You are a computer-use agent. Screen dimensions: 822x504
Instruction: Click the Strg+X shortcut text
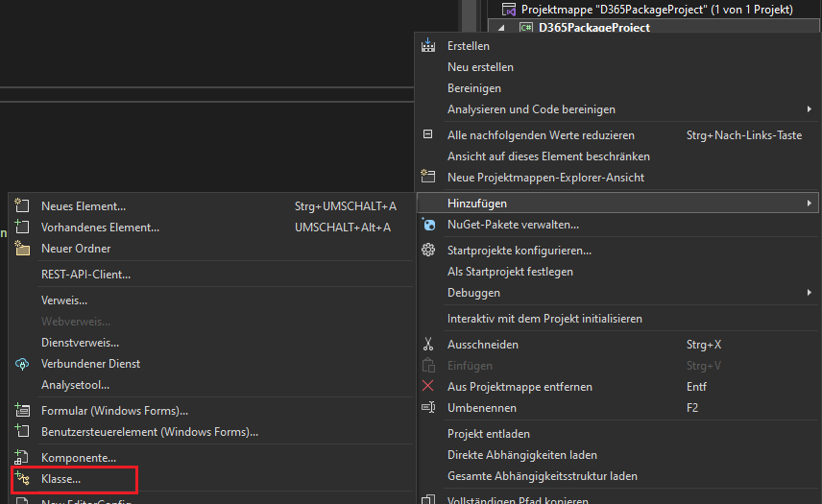704,345
